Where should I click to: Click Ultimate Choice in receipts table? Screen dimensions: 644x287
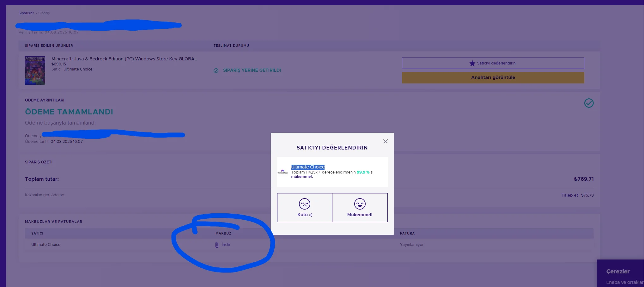pos(46,245)
